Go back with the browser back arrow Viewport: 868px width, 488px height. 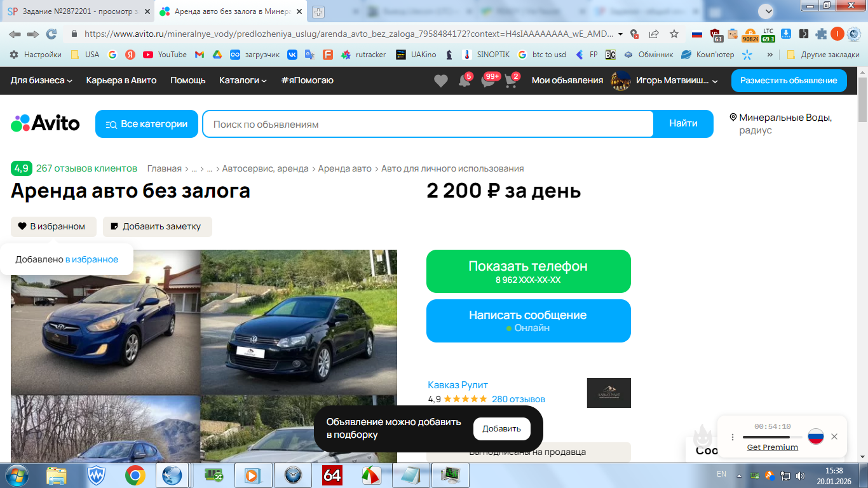click(15, 34)
